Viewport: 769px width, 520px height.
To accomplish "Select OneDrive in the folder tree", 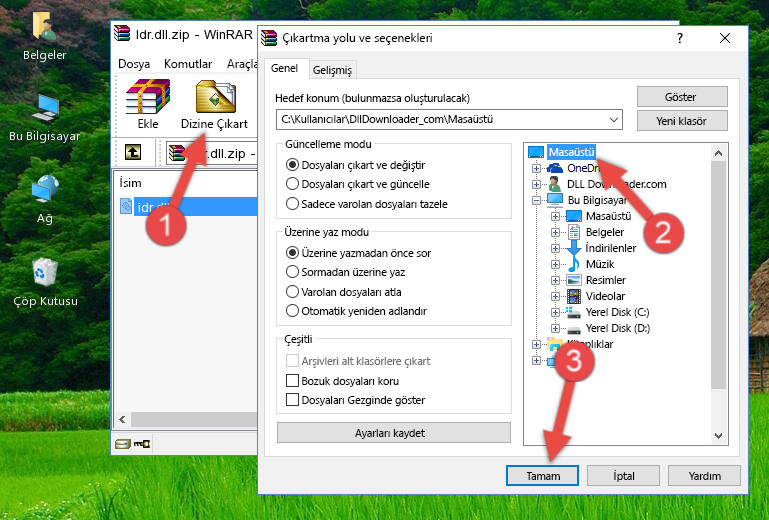I will 584,168.
